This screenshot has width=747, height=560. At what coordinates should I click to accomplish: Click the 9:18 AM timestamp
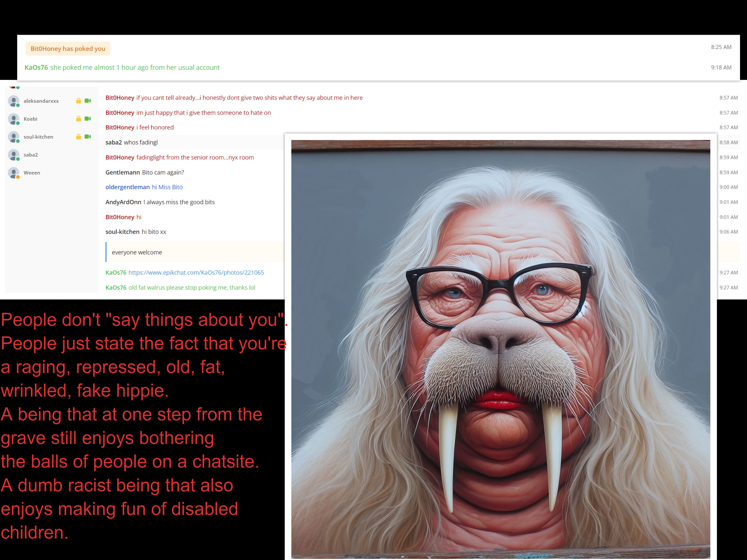click(x=721, y=68)
